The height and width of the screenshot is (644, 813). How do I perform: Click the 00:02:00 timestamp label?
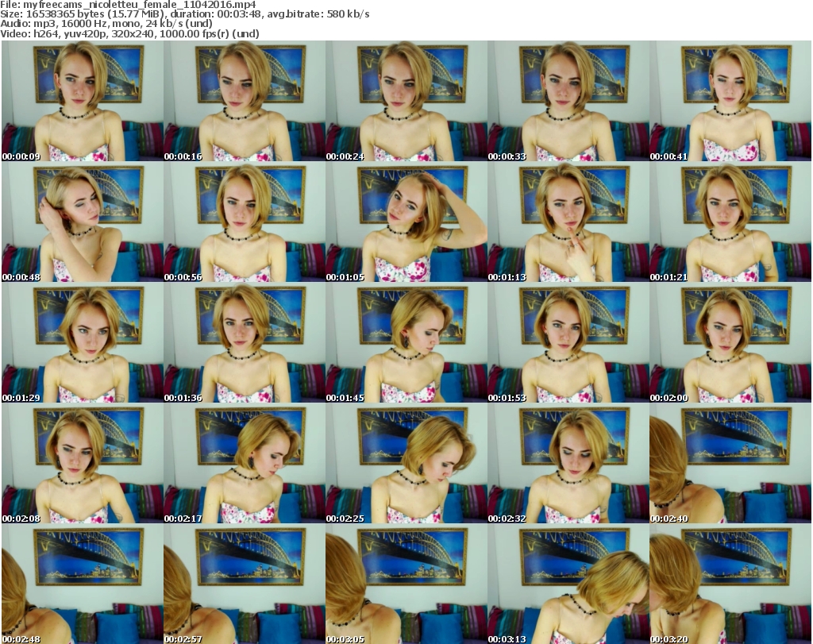(669, 398)
